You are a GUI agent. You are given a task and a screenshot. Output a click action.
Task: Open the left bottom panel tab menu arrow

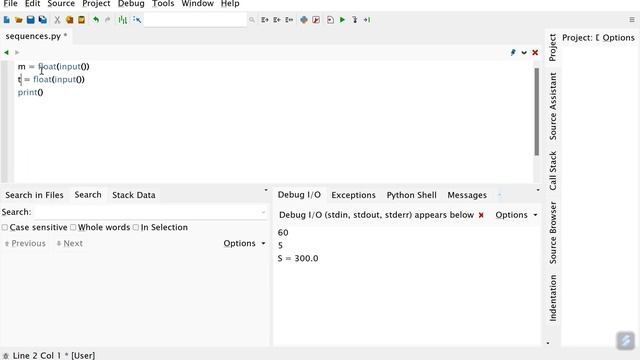click(266, 190)
